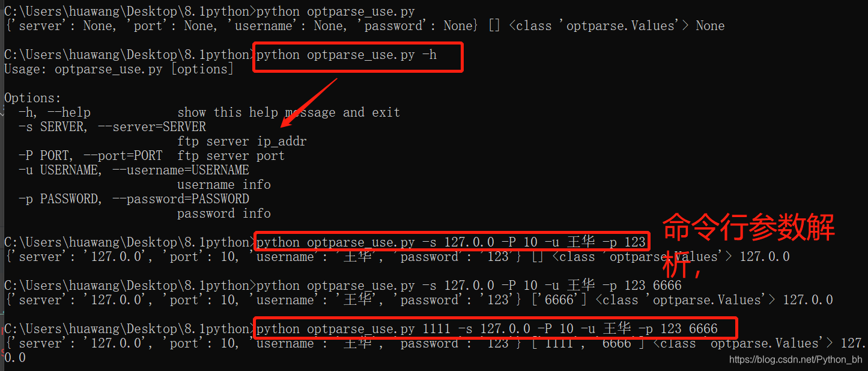
Task: Click the 'password info' help description
Action: [x=224, y=213]
